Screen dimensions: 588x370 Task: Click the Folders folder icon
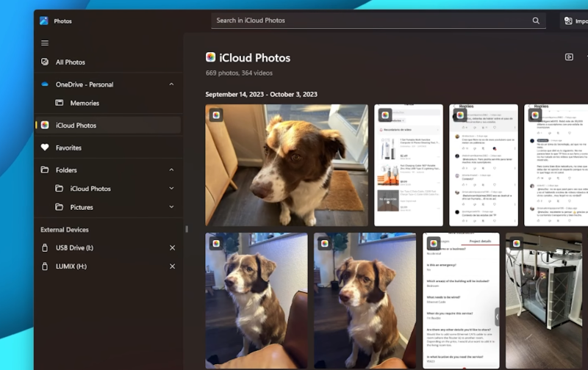(x=45, y=170)
